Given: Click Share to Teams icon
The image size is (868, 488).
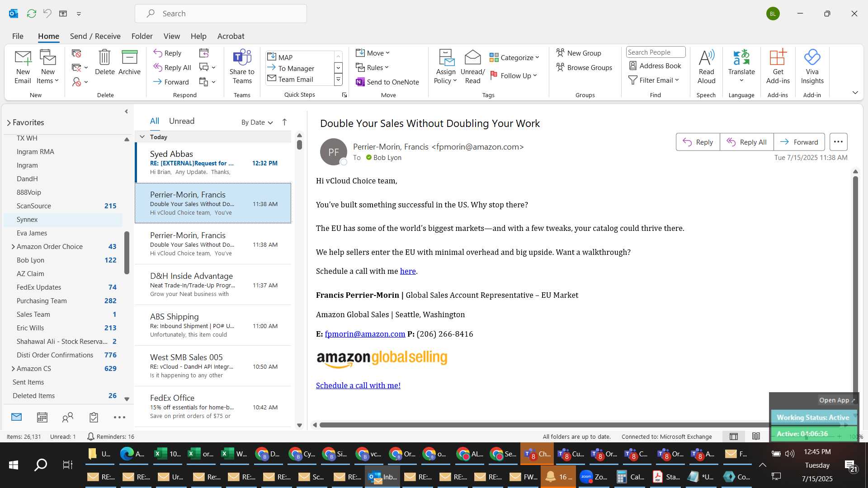Looking at the screenshot, I should coord(242,66).
